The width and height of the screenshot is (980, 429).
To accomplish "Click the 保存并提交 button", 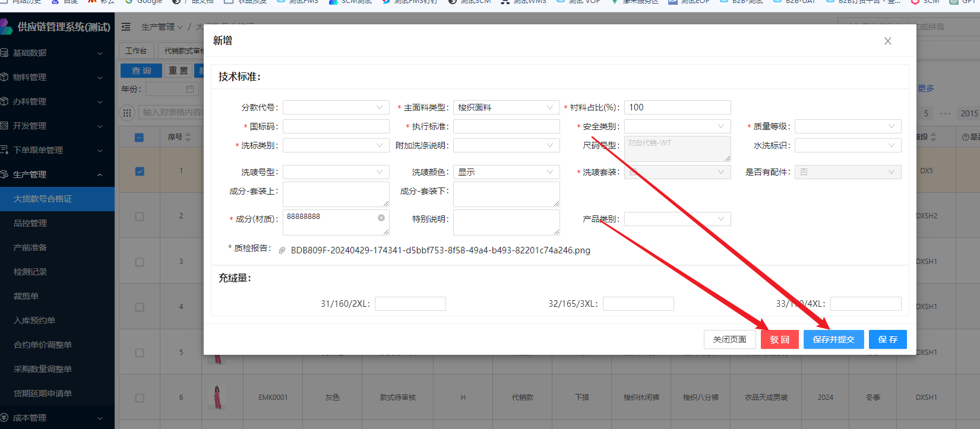I will [x=833, y=339].
